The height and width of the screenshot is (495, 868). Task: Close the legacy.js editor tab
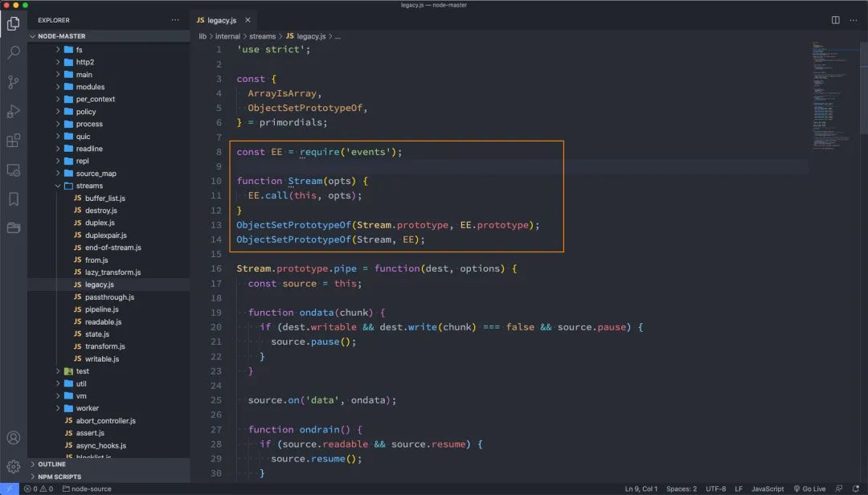click(x=248, y=20)
